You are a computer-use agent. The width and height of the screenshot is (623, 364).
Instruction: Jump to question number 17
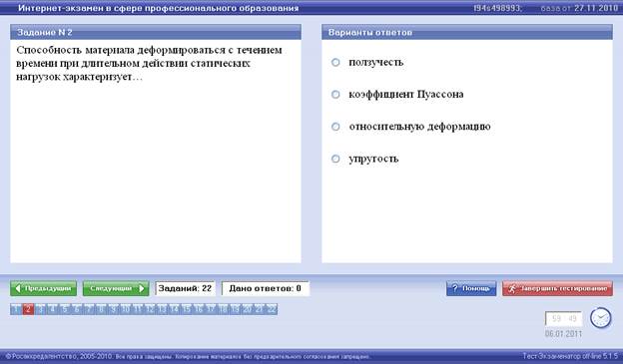coord(211,309)
